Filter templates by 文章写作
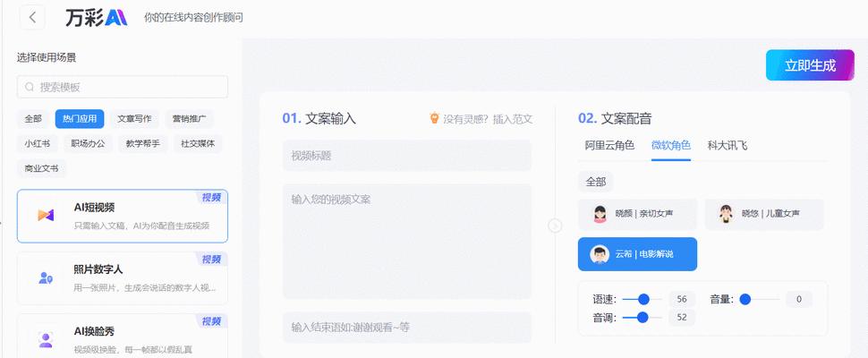The height and width of the screenshot is (358, 868). (x=134, y=118)
